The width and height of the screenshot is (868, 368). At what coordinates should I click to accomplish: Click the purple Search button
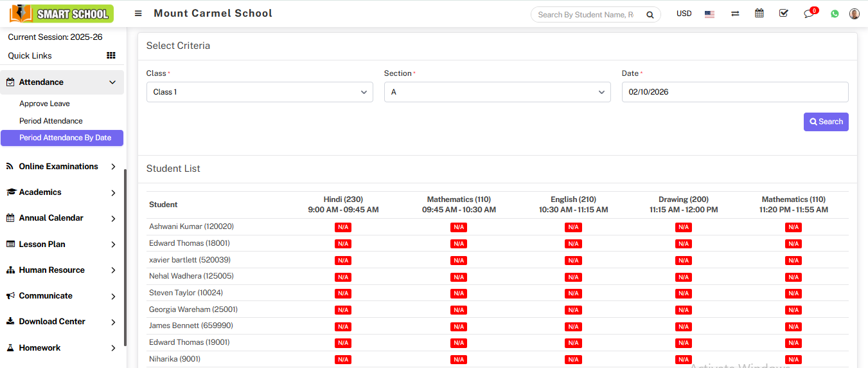click(826, 122)
